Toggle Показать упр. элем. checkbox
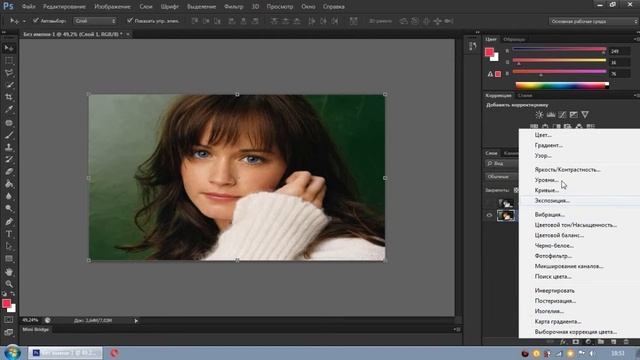Viewport: 640px width, 360px height. (x=130, y=20)
